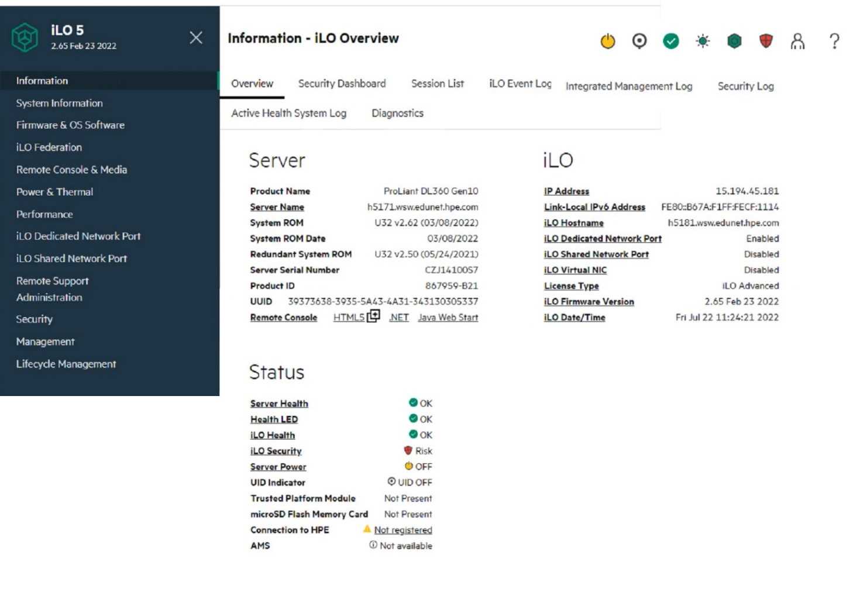
Task: Open the Remote Console popup window icon
Action: click(x=374, y=316)
